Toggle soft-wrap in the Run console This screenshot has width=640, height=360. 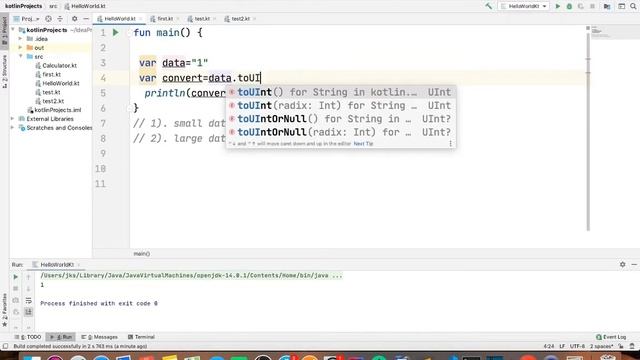tap(28, 300)
